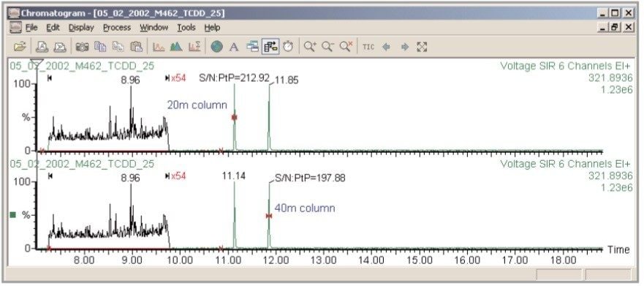Click the copy picture icon after camera
Viewport: 644px width, 286px height.
[x=100, y=47]
